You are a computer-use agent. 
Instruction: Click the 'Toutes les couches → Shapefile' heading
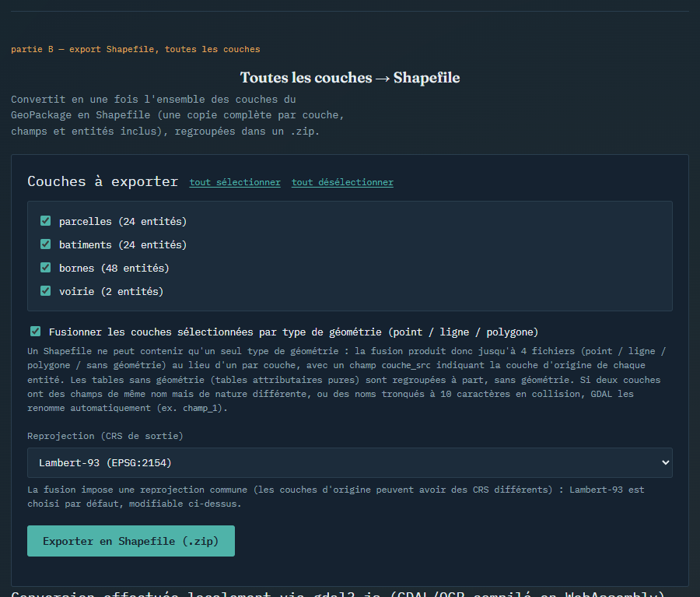coord(350,78)
